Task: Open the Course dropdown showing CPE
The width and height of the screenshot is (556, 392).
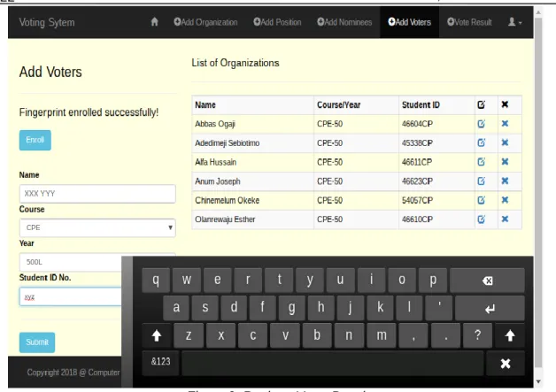Action: 97,227
